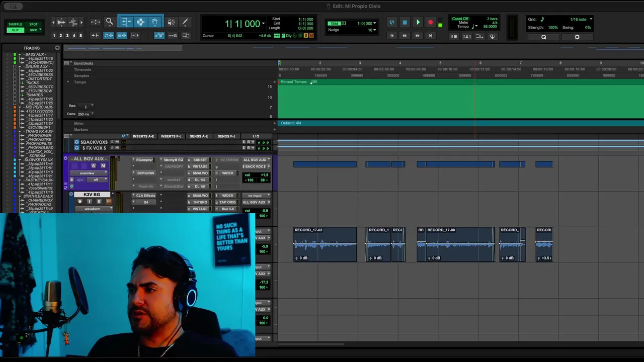Return to session start
Viewport: 644px width, 362px height.
[x=392, y=36]
